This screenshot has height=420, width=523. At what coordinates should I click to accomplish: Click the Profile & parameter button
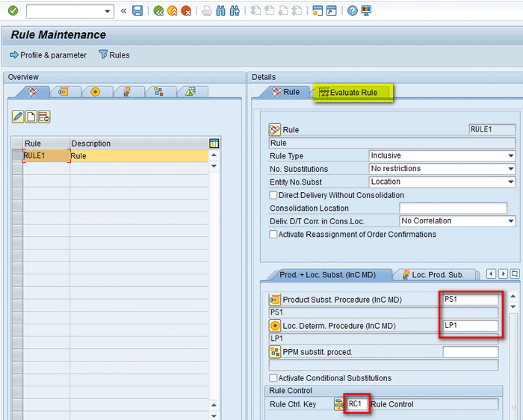point(48,55)
